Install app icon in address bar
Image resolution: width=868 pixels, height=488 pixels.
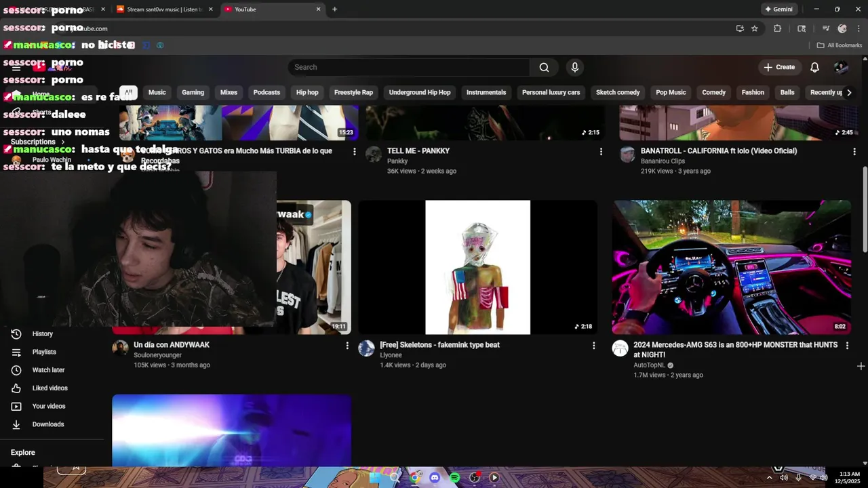pos(740,28)
